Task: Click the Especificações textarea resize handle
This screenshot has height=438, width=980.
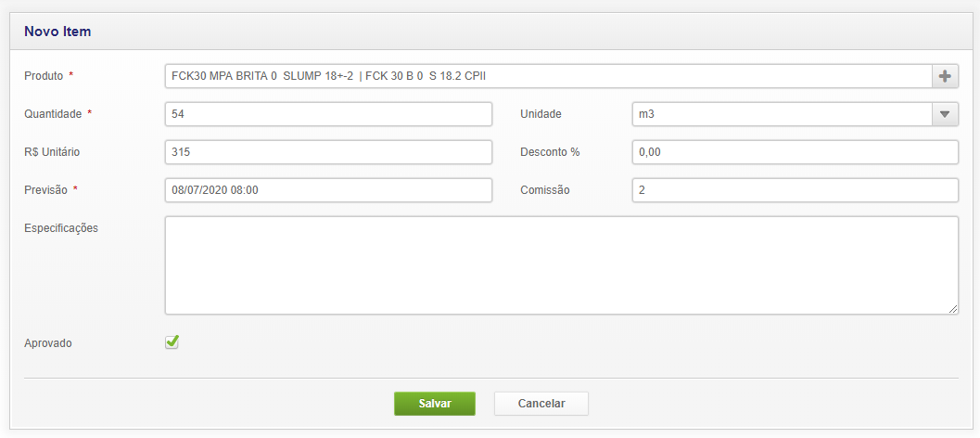Action: pyautogui.click(x=954, y=309)
